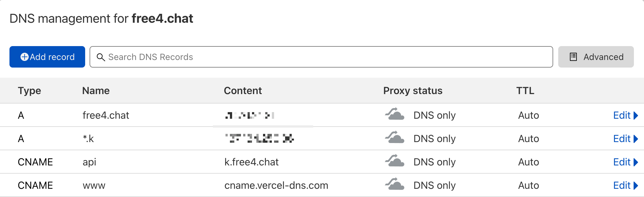Click the proxy cloud icon for www record
644x197 pixels.
click(395, 185)
